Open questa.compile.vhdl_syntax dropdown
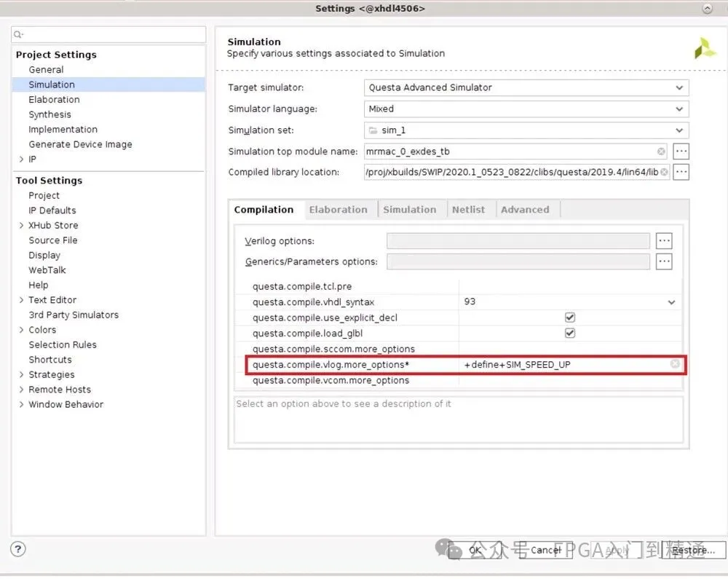The image size is (728, 579). click(x=670, y=302)
